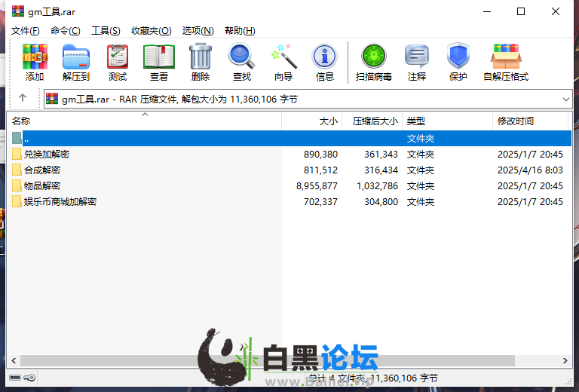Click the address bar archive path field
Image resolution: width=579 pixels, height=392 pixels.
click(x=308, y=99)
